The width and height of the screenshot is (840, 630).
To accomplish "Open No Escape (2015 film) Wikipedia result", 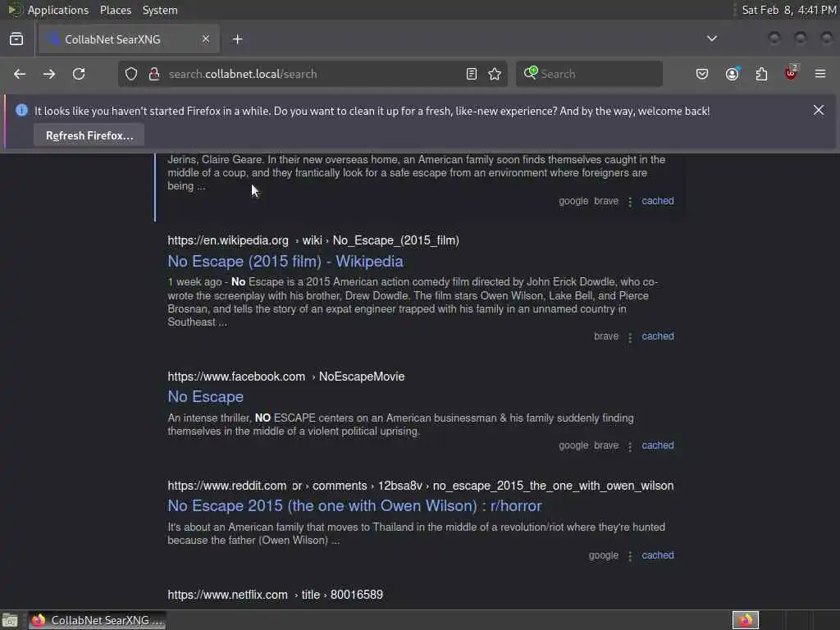I will tap(285, 262).
